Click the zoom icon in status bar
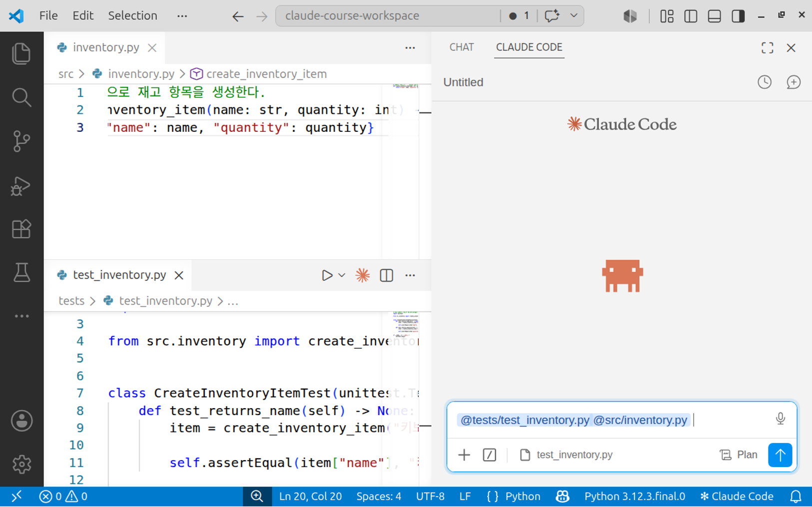Image resolution: width=812 pixels, height=507 pixels. [257, 497]
